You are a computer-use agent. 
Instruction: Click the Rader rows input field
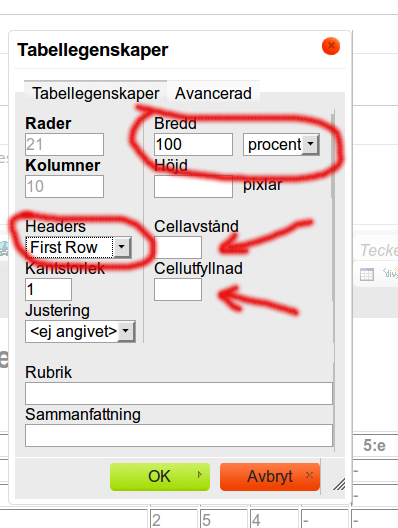click(64, 144)
